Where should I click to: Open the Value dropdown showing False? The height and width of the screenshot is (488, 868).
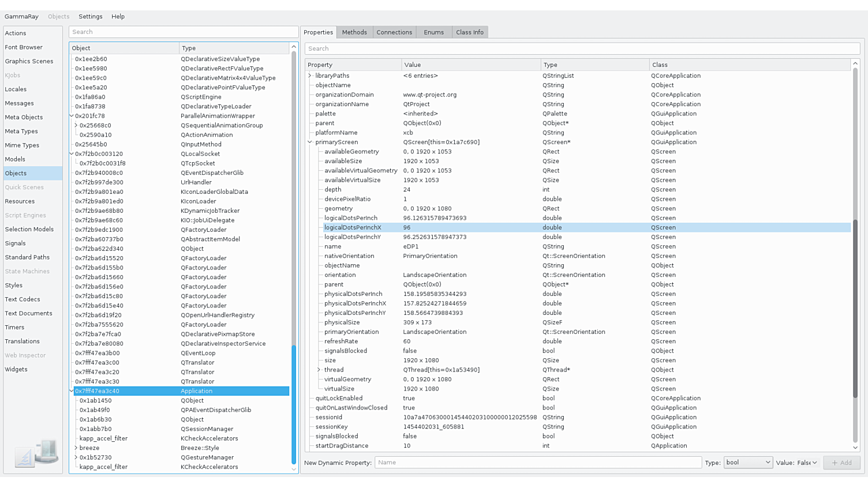tap(807, 463)
